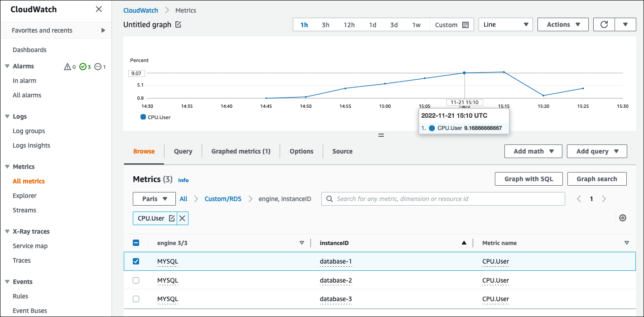This screenshot has width=644, height=317.
Task: Edit the CPU.User filter tag
Action: [172, 218]
